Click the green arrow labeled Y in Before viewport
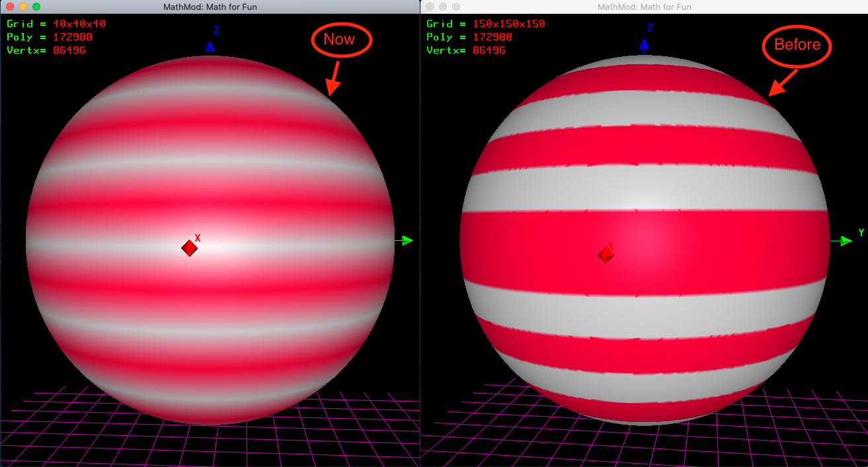 [x=844, y=241]
